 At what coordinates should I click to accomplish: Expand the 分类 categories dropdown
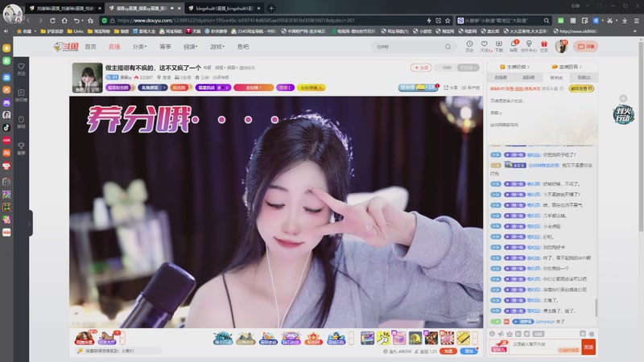[139, 47]
